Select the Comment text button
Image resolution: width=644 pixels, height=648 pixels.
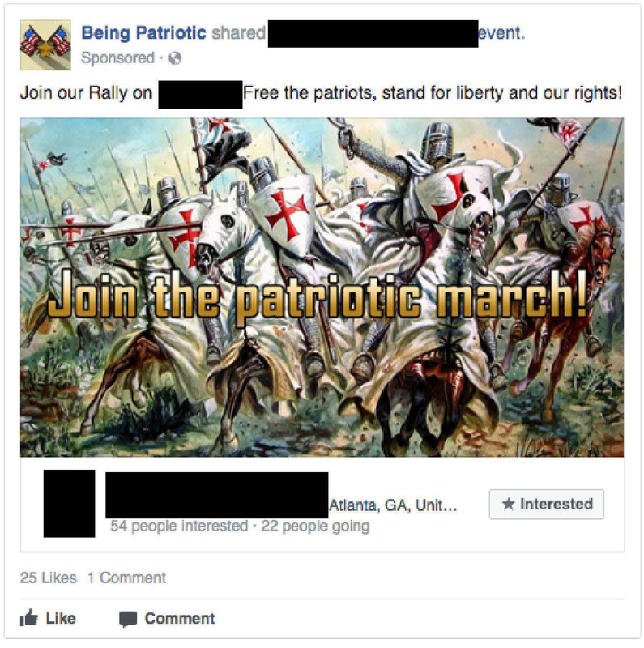click(x=179, y=619)
